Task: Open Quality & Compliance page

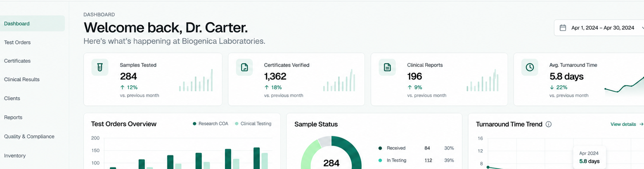Action: tap(29, 136)
